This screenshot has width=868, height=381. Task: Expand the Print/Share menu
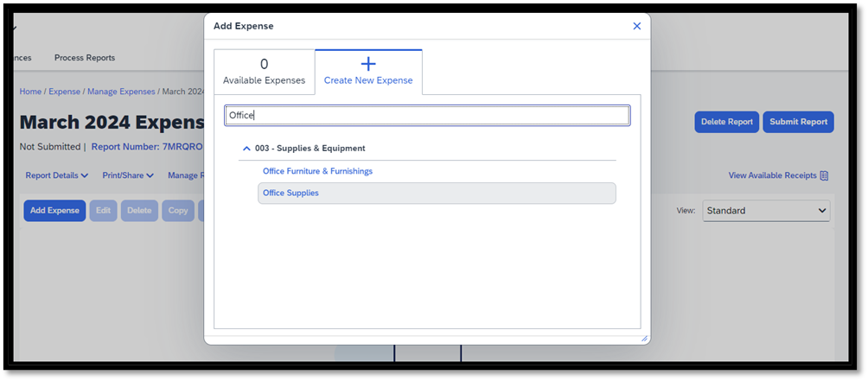pos(128,175)
